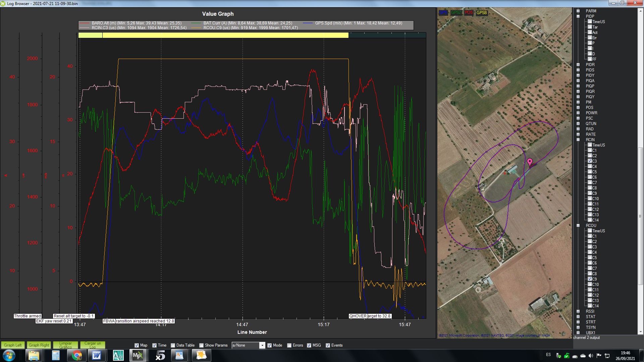Click the pink map location marker

coord(530,162)
